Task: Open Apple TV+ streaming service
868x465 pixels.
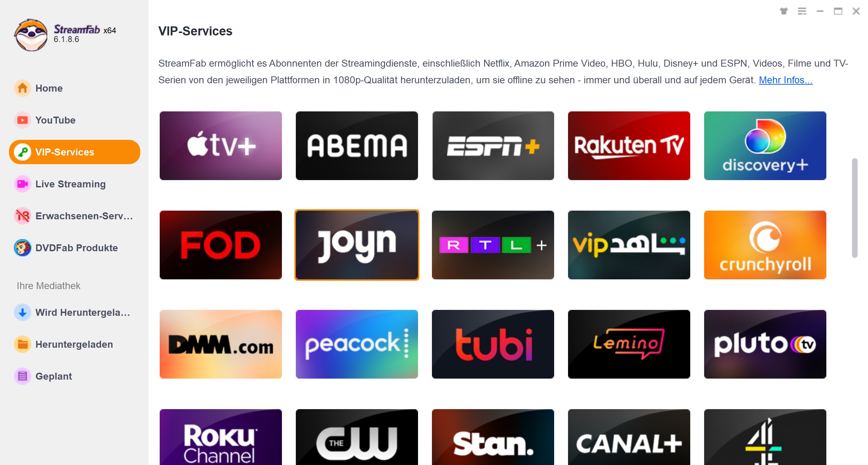Action: (x=220, y=146)
